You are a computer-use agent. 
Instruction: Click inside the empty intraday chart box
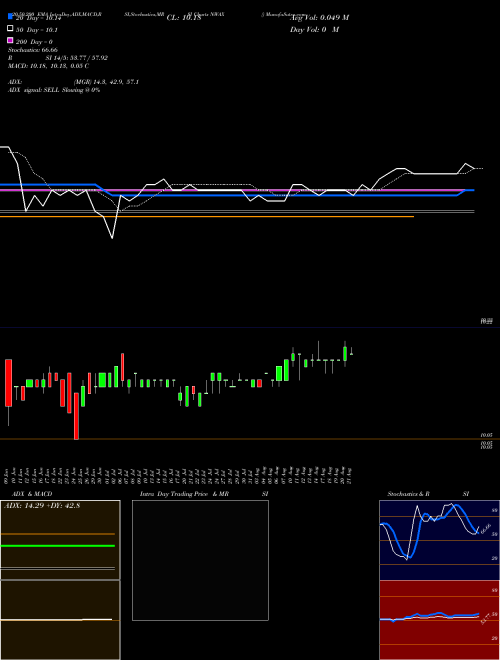[x=200, y=560]
